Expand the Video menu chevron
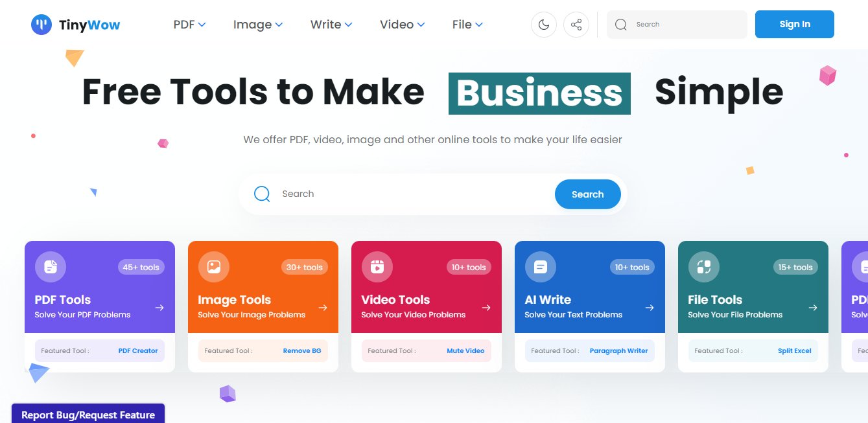The height and width of the screenshot is (423, 868). pos(421,25)
